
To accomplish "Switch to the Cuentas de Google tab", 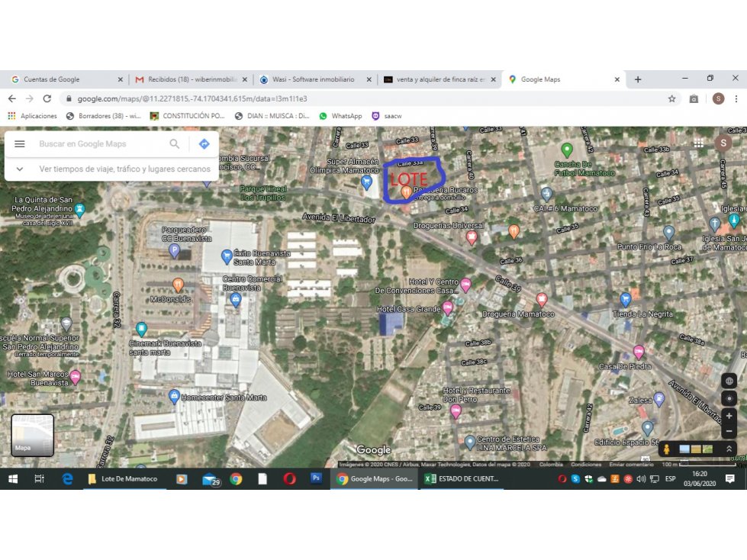I will 66,79.
